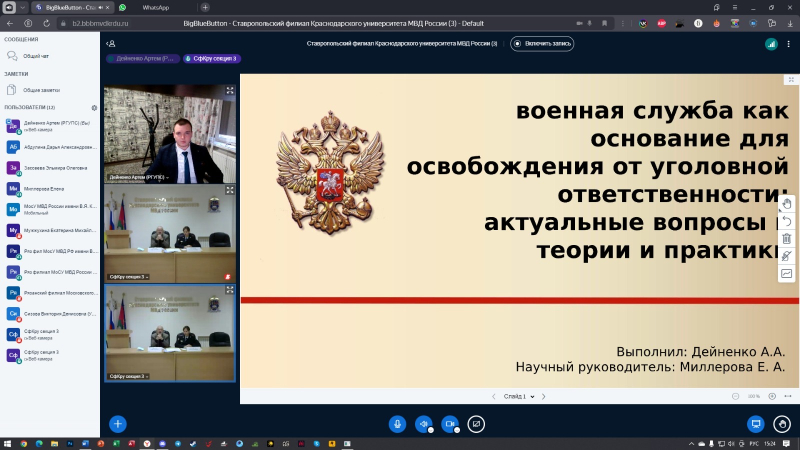Open webcam name dropdown 'Дейненко Артем (РГУПС)'
The image size is (800, 450).
[139, 178]
